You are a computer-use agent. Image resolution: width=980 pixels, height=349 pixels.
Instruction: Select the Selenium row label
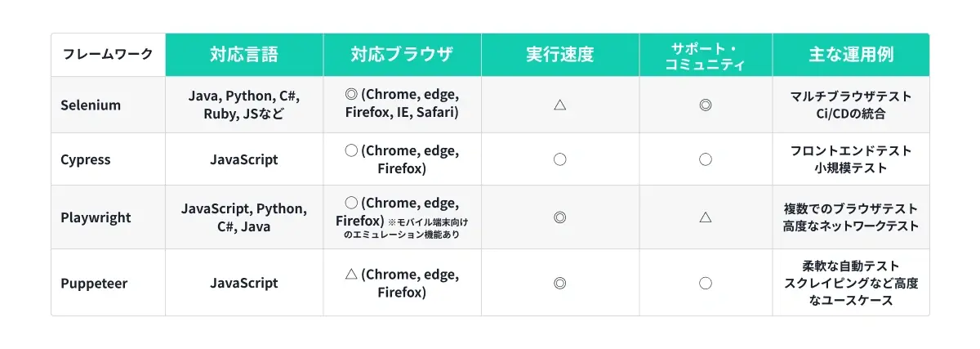coord(91,105)
